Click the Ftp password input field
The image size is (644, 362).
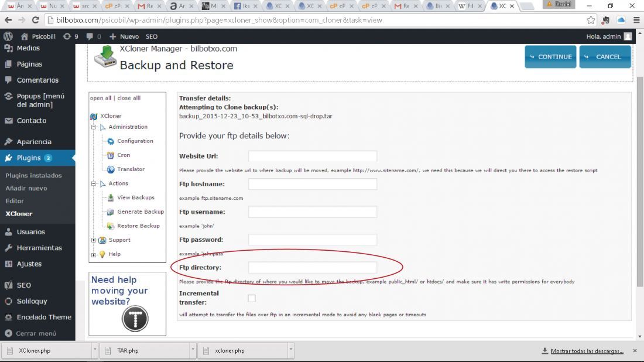coord(313,240)
